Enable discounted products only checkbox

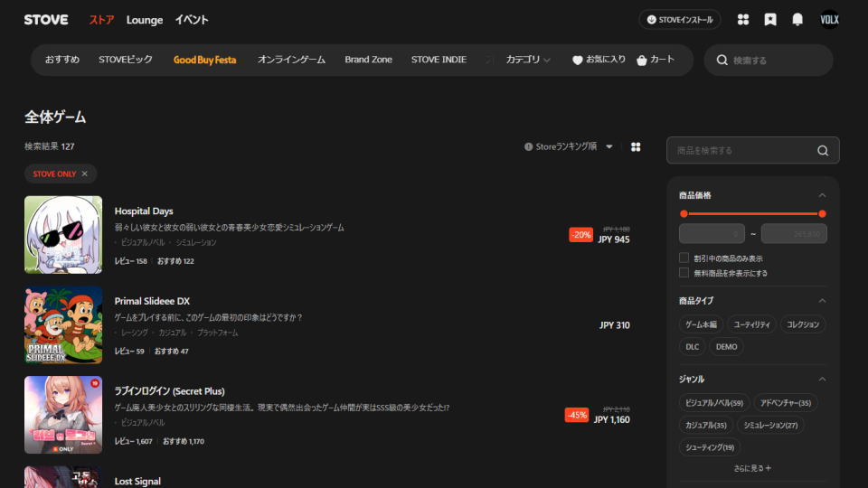tap(684, 258)
